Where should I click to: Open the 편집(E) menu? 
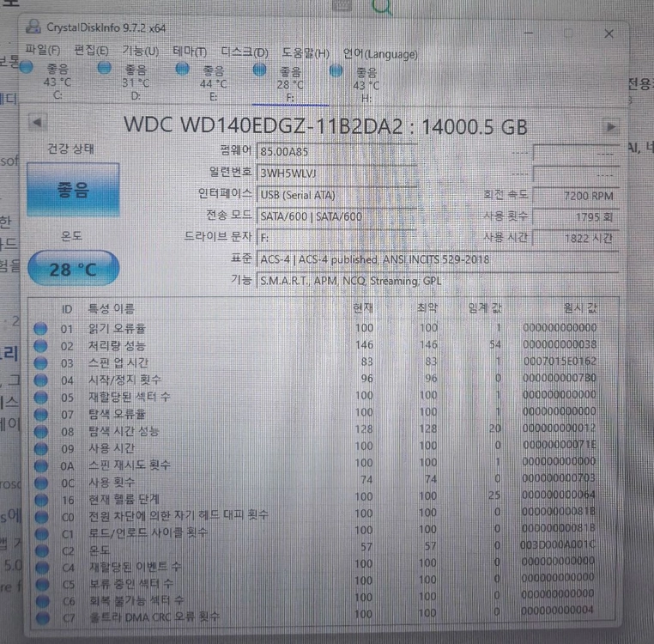point(91,51)
